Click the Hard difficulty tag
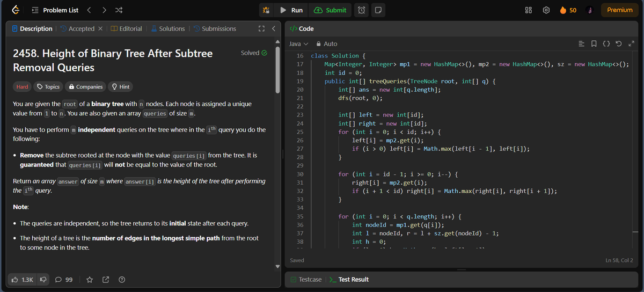 click(22, 86)
